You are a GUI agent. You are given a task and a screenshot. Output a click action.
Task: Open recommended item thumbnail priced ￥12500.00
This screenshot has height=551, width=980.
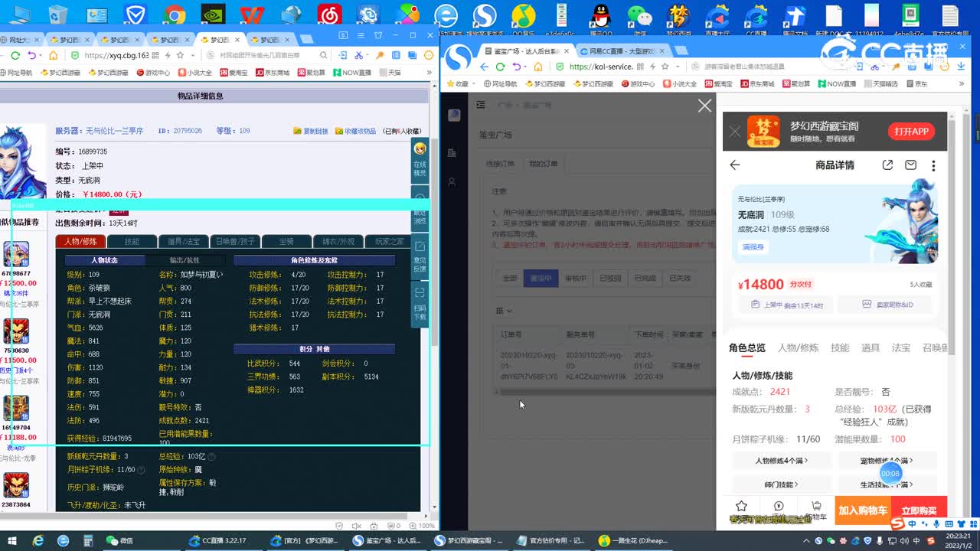[16, 254]
